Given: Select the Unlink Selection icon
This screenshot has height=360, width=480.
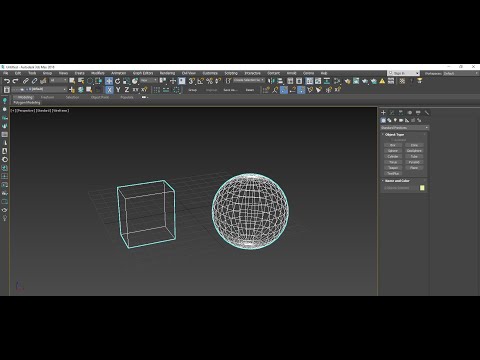Looking at the screenshot, I should pyautogui.click(x=34, y=81).
